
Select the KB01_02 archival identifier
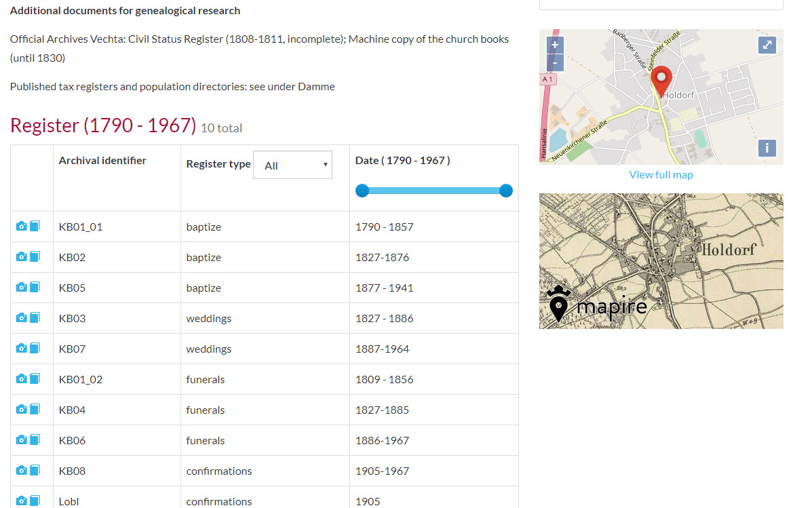[81, 380]
